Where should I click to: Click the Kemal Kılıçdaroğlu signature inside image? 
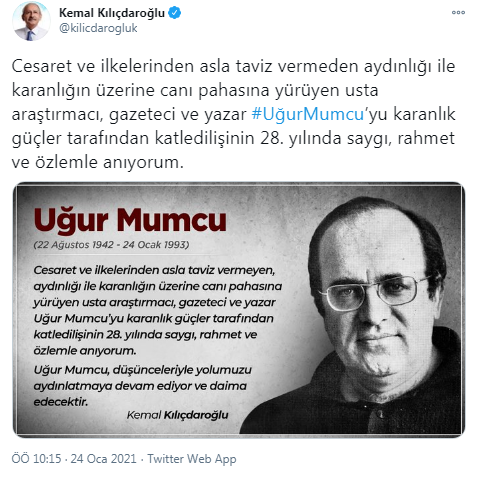click(x=177, y=415)
